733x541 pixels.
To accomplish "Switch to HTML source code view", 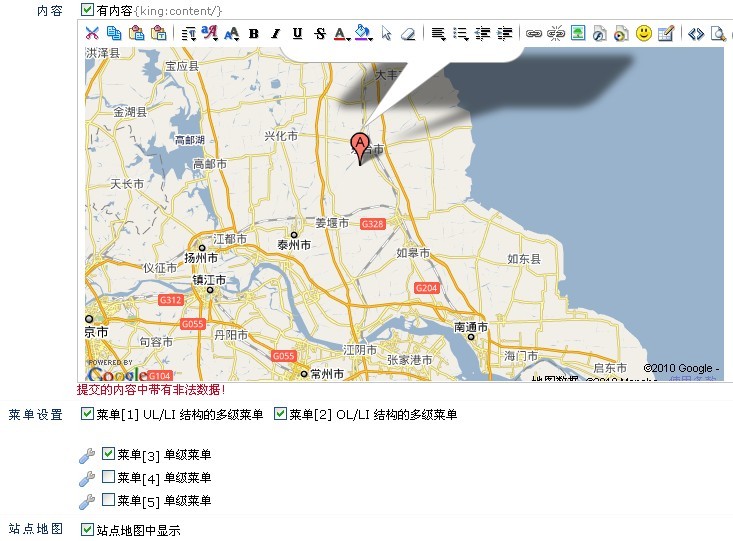I will tap(696, 34).
